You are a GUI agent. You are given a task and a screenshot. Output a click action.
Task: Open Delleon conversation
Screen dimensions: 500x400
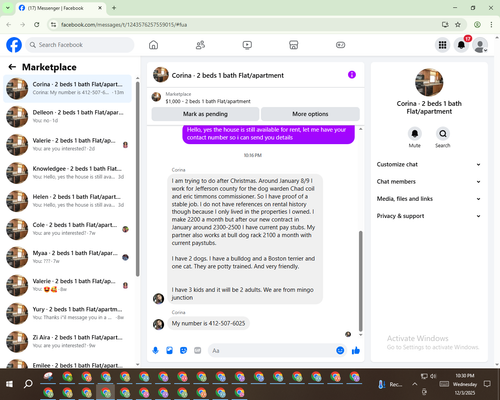[67, 116]
